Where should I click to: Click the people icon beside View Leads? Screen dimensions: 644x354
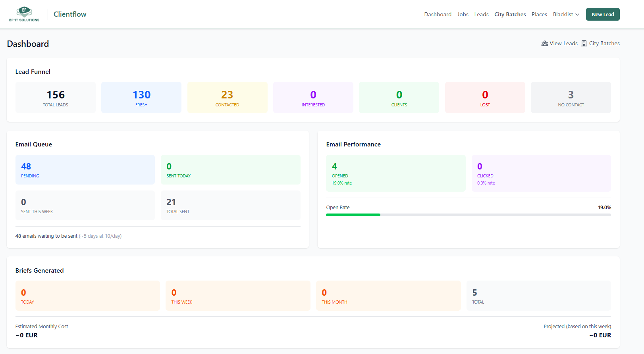click(x=544, y=44)
